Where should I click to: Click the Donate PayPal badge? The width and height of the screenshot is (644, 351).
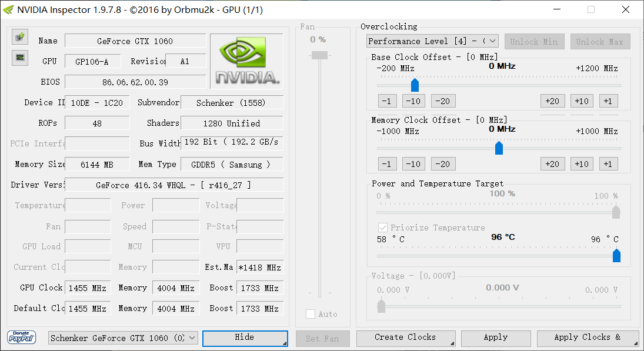21,338
